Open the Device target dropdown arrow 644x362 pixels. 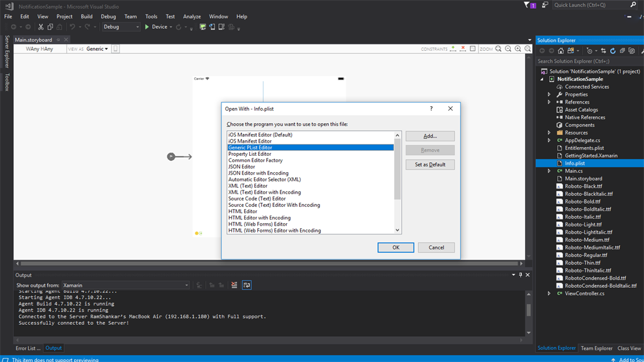click(171, 27)
